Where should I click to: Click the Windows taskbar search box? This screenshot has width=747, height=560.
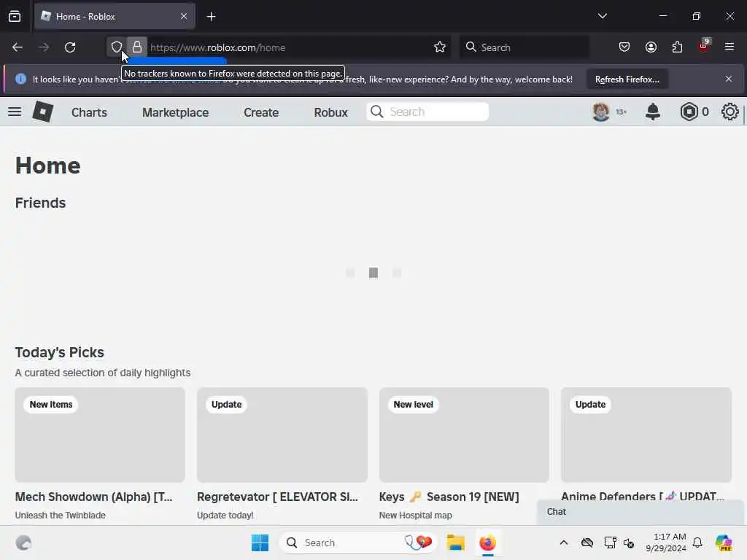(x=358, y=542)
